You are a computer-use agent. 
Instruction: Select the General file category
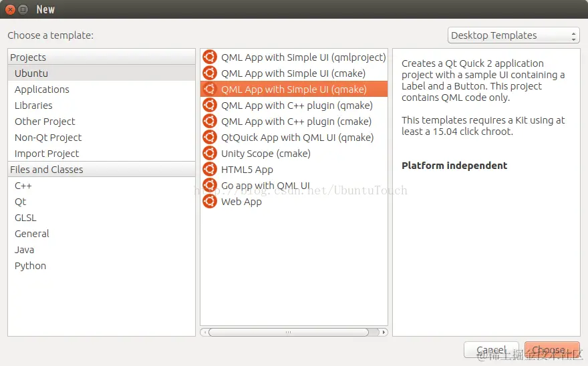[x=102, y=234]
